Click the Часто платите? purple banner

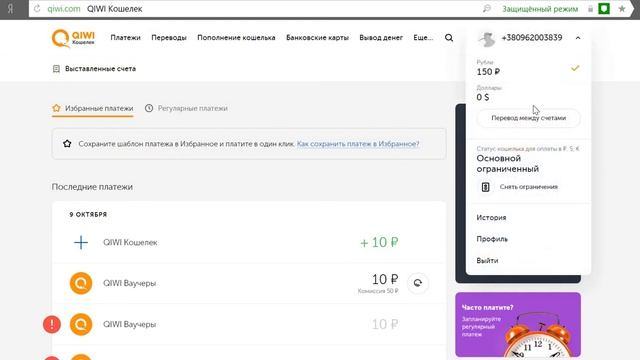point(518,324)
